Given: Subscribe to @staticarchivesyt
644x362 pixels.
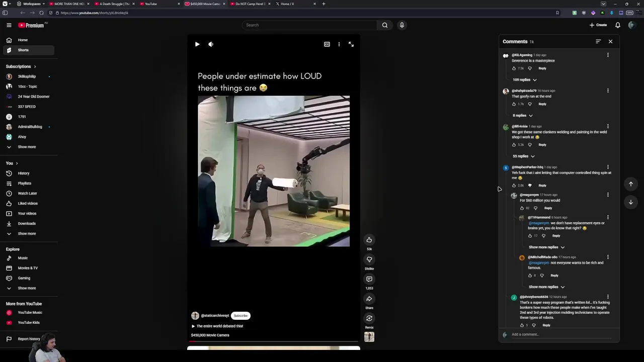Looking at the screenshot, I should click(240, 316).
